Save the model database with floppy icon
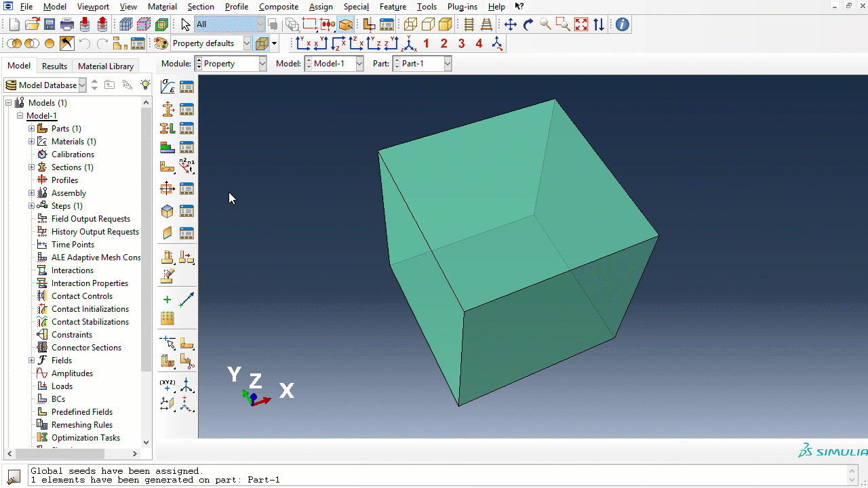This screenshot has width=868, height=488. (50, 24)
